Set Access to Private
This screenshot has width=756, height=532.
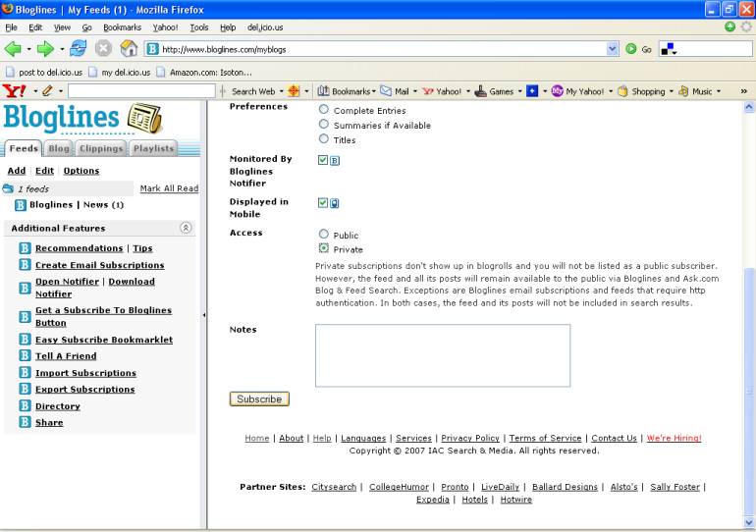click(x=324, y=248)
